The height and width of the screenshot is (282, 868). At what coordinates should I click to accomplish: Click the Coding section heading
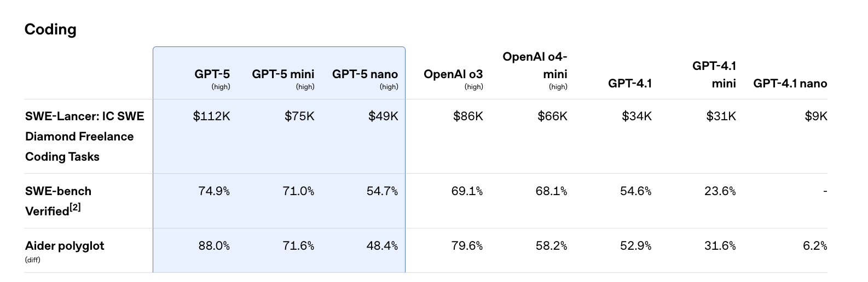point(50,30)
